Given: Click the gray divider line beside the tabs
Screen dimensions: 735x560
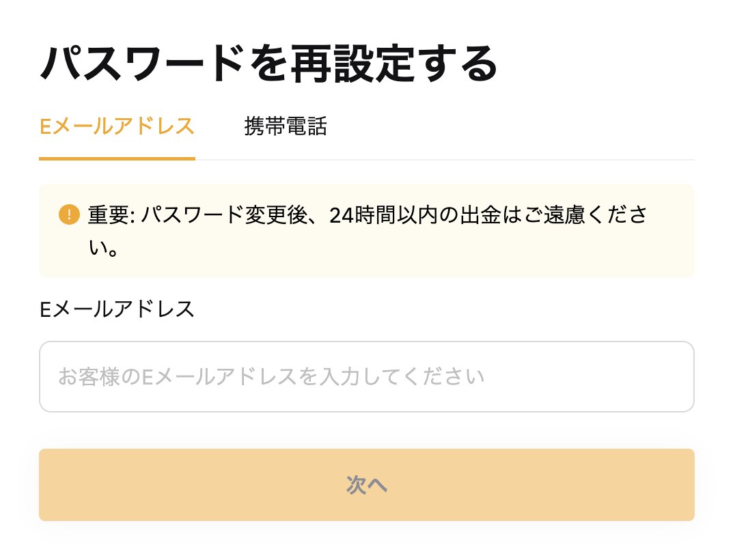Looking at the screenshot, I should (445, 159).
